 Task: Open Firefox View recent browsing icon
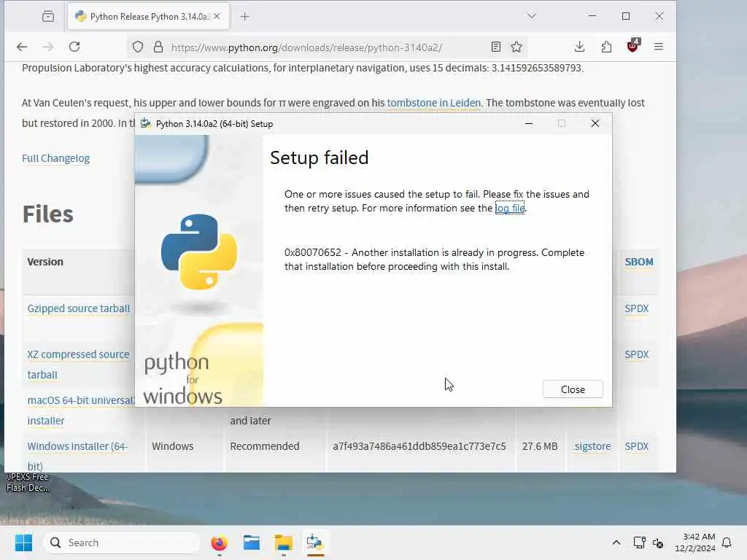pyautogui.click(x=47, y=16)
